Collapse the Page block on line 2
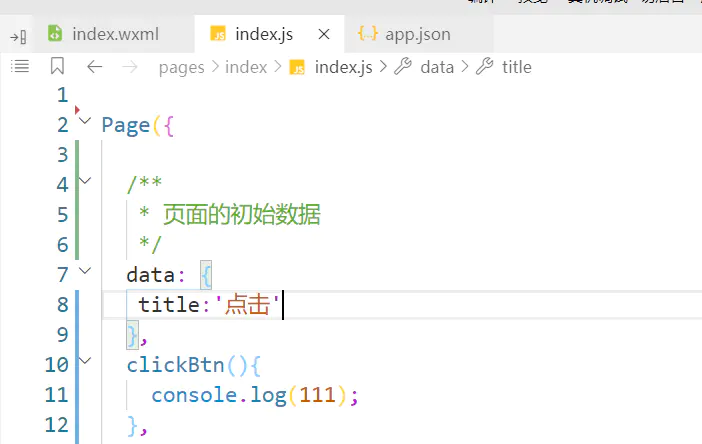The height and width of the screenshot is (444, 702). pyautogui.click(x=85, y=120)
